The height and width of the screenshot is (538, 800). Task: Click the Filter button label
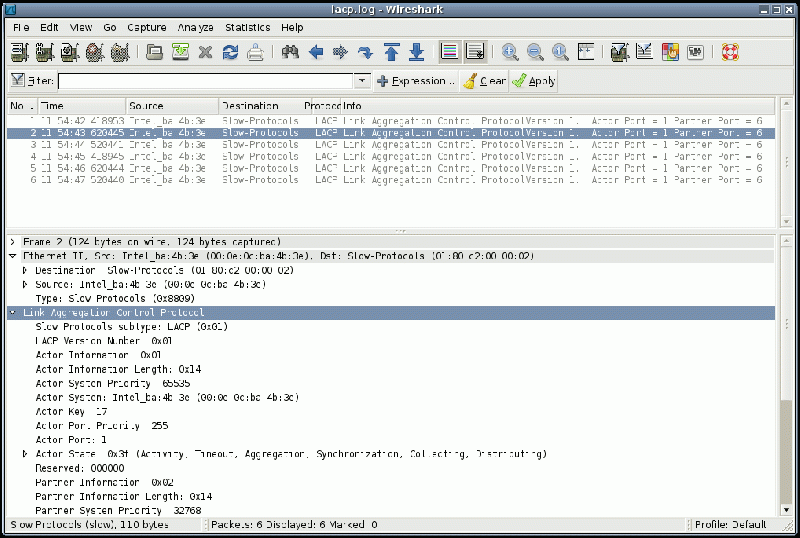tap(32, 81)
